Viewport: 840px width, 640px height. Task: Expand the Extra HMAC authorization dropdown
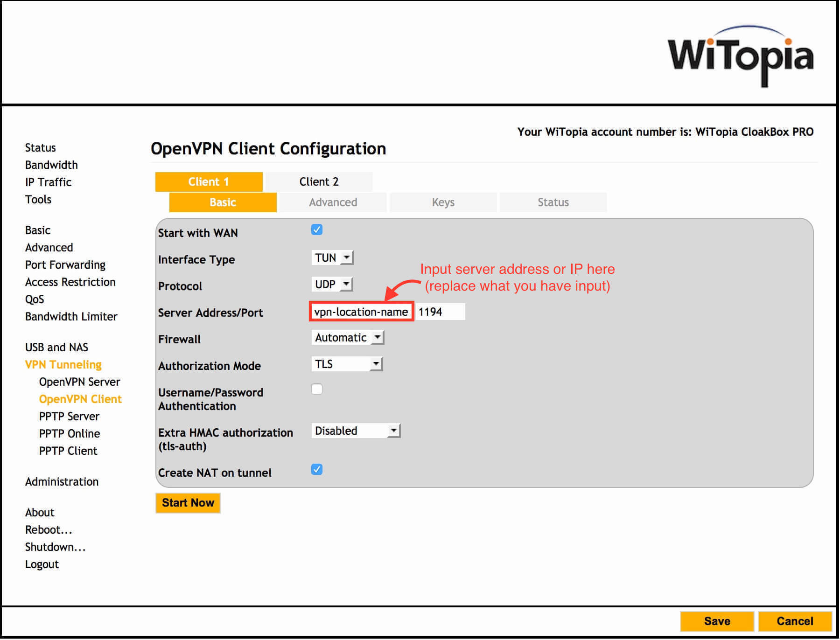click(x=356, y=431)
